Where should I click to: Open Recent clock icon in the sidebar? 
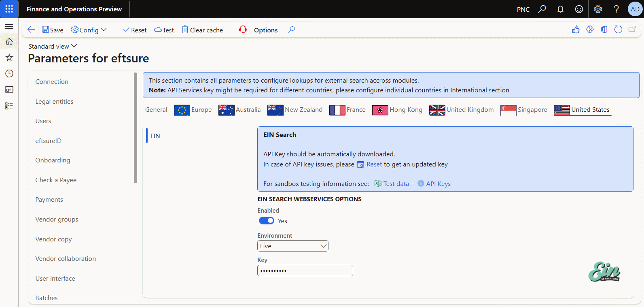9,73
